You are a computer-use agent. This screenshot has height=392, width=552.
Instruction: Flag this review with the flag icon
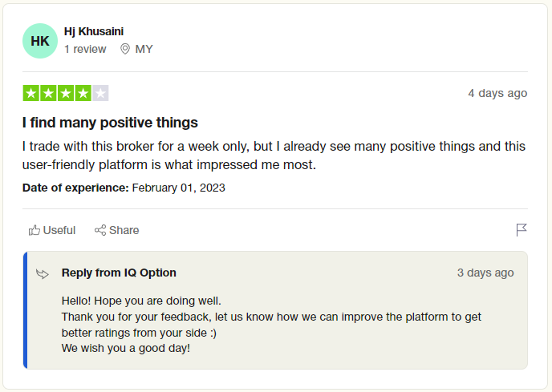pos(522,230)
